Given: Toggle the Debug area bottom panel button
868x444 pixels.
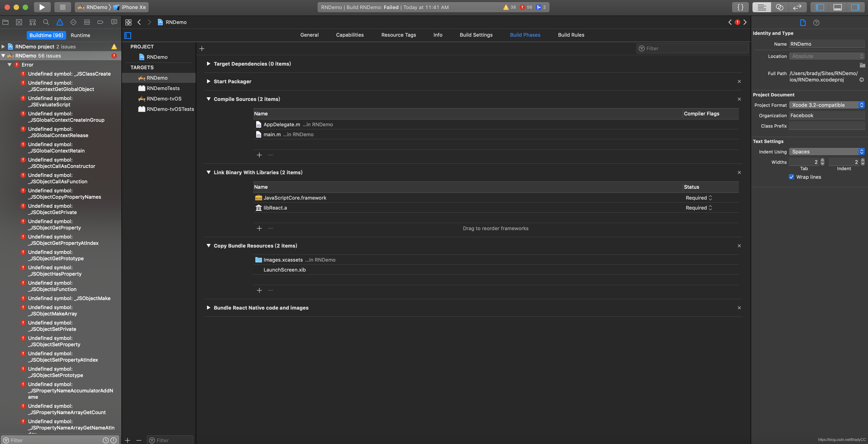Looking at the screenshot, I should click(x=837, y=7).
